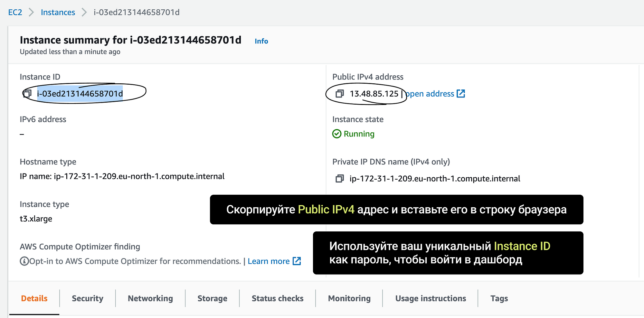Click the IP name hostname value under Hostname type
This screenshot has height=318, width=644.
point(122,176)
